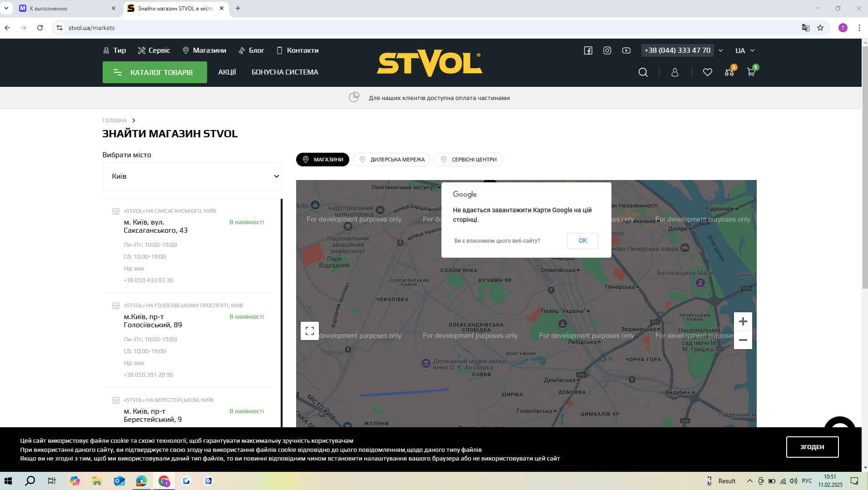Open Chrome profile avatar

[x=843, y=28]
